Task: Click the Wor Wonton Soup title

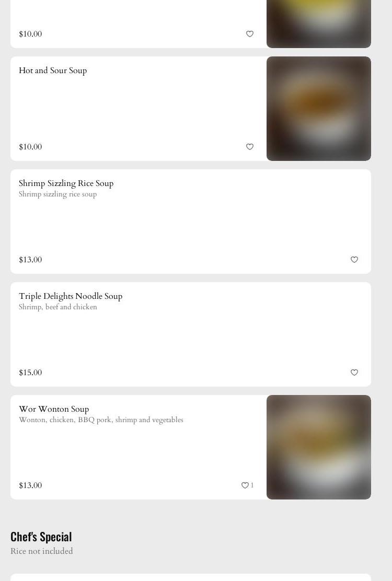Action: click(x=54, y=409)
